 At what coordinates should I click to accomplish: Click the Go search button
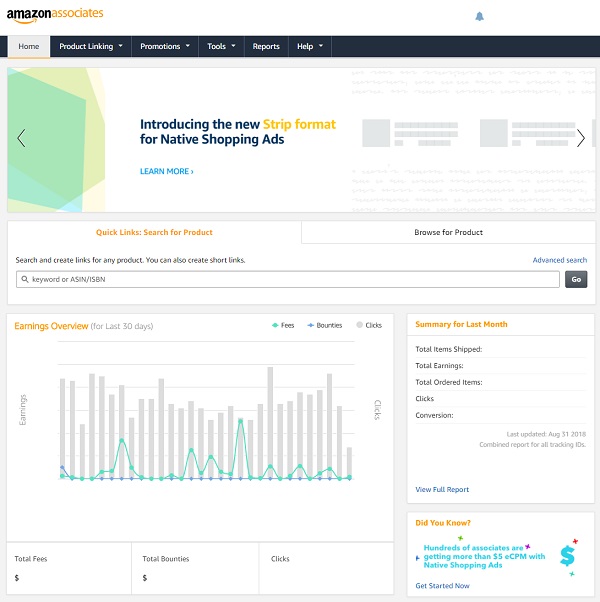(x=576, y=279)
